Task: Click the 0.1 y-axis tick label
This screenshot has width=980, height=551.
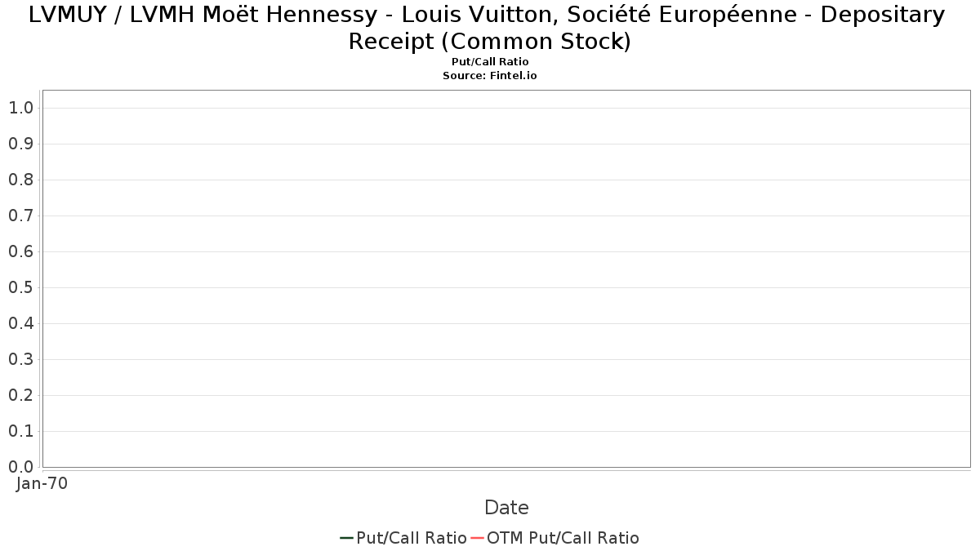Action: point(20,431)
